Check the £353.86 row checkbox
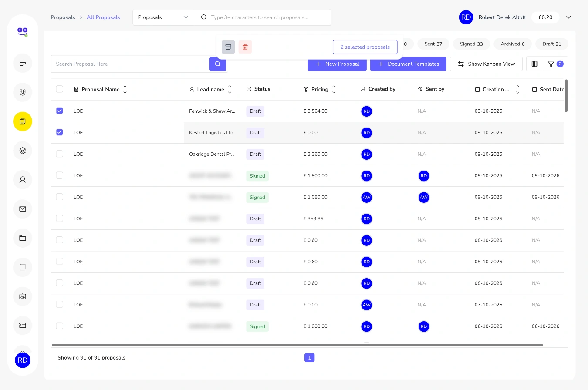This screenshot has height=390, width=588. click(60, 219)
